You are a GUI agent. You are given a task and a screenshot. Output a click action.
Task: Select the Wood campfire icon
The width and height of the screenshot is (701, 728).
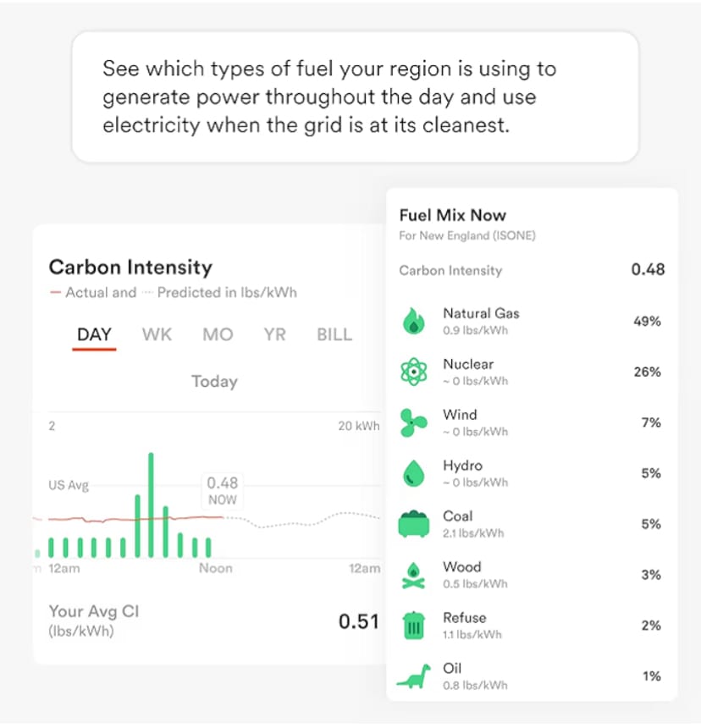[415, 575]
